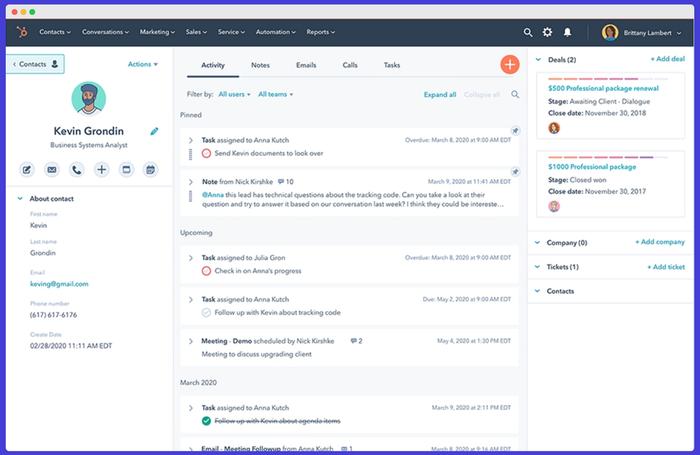The width and height of the screenshot is (700, 455).
Task: Open the settings gear icon
Action: 547,32
